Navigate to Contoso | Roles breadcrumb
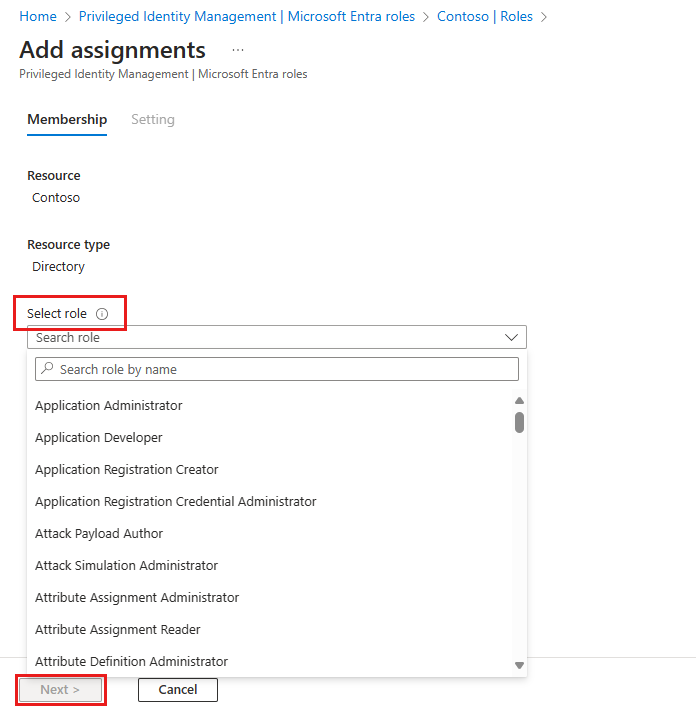Image resolution: width=696 pixels, height=722 pixels. click(485, 17)
